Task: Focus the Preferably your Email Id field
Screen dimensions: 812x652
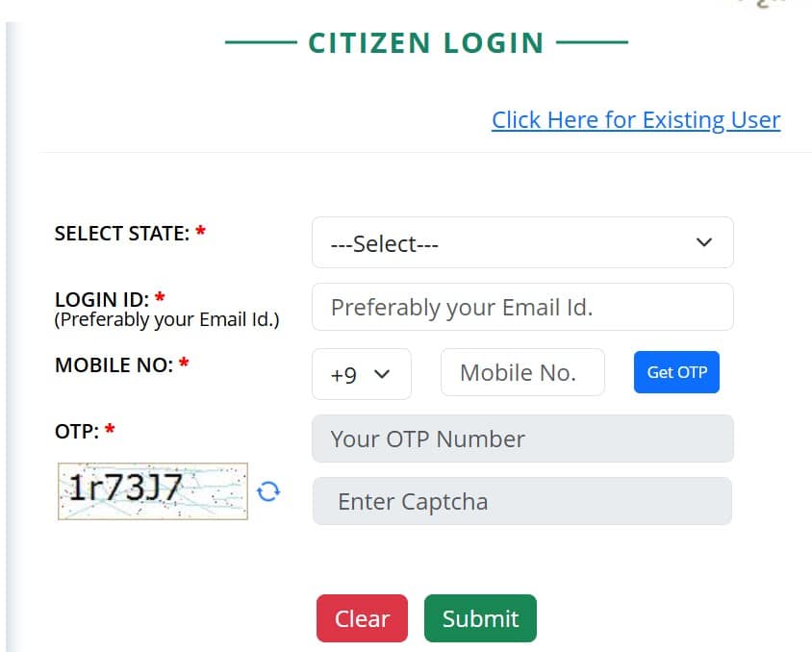Action: (x=522, y=306)
